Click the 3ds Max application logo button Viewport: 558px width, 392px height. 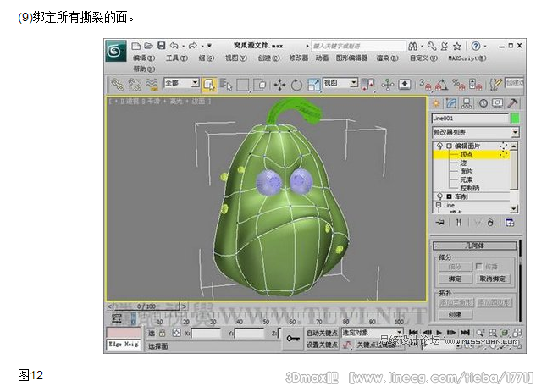(116, 52)
